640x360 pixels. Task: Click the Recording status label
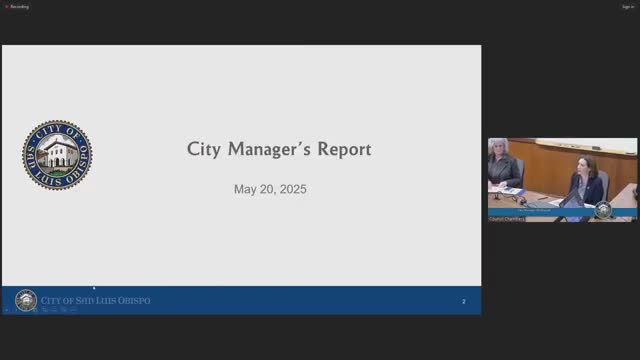click(20, 7)
